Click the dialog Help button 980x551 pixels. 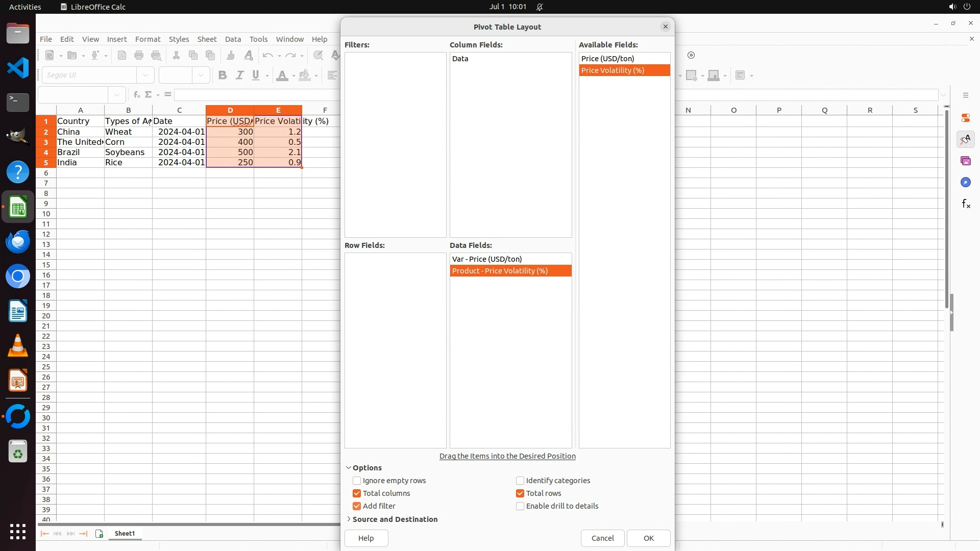[366, 538]
